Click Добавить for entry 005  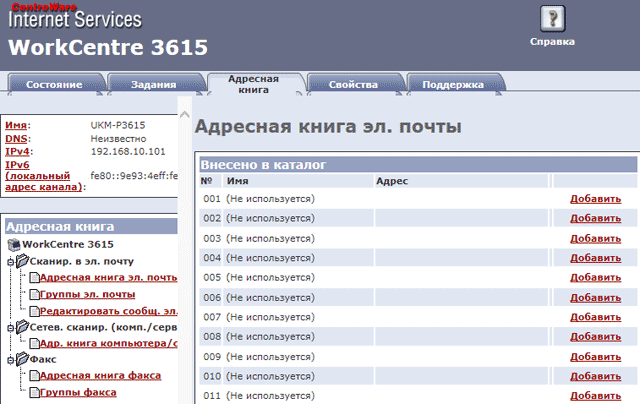click(596, 277)
